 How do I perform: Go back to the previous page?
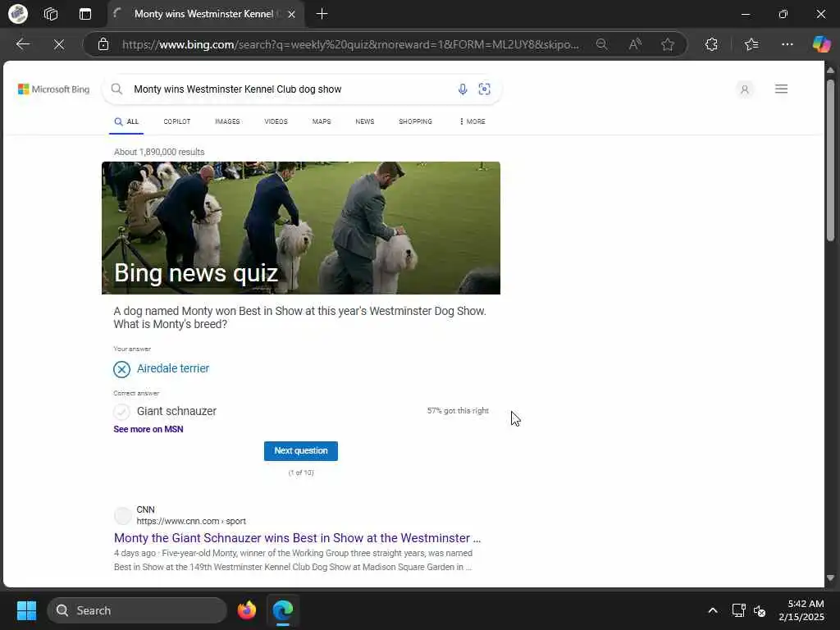[x=22, y=44]
